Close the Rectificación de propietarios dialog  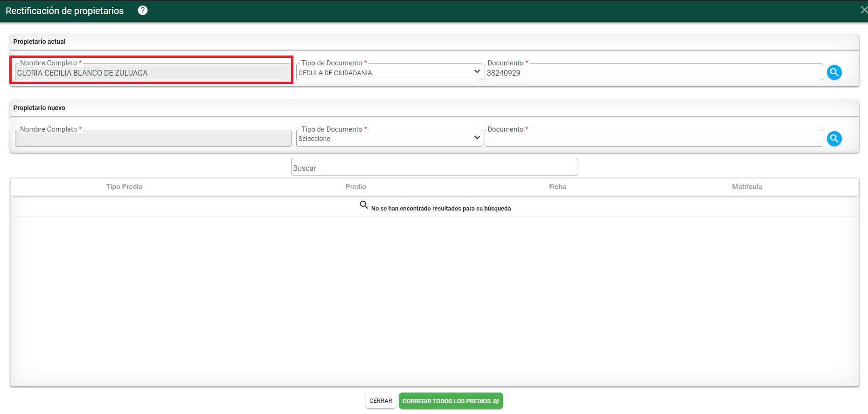863,10
